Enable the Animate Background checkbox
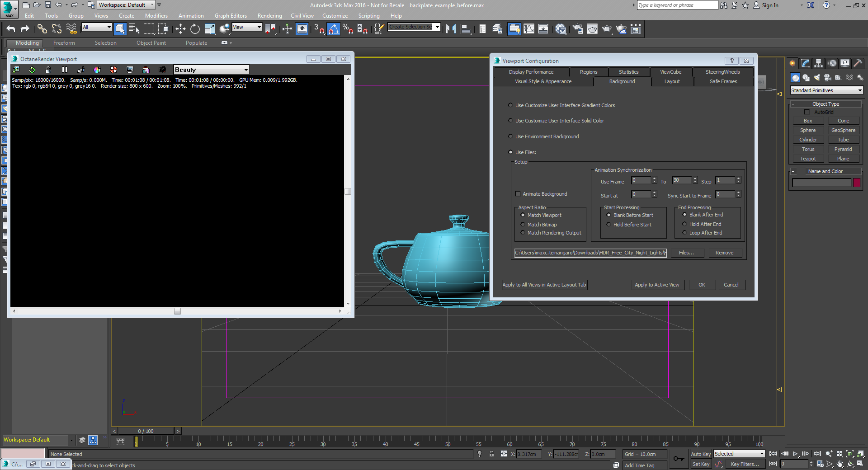Viewport: 868px width, 470px height. 518,194
